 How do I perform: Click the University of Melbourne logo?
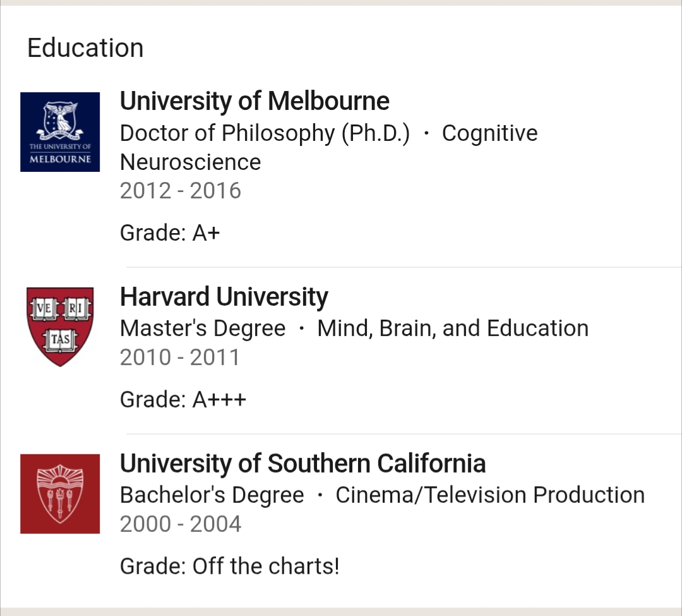pos(60,131)
